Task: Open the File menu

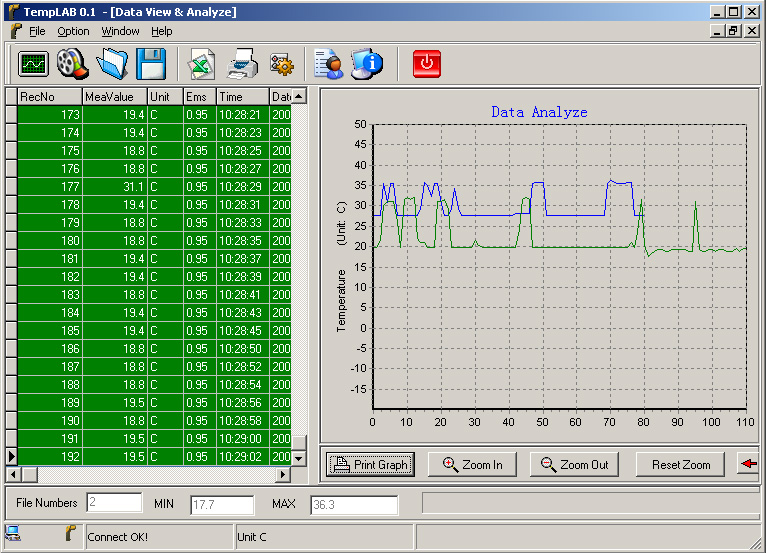Action: point(37,31)
